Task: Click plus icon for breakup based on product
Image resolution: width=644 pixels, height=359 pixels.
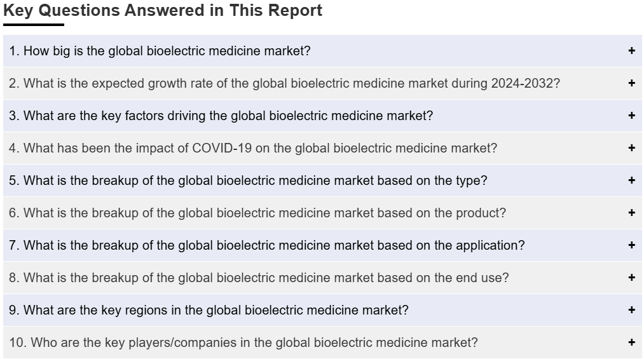Action: [632, 213]
